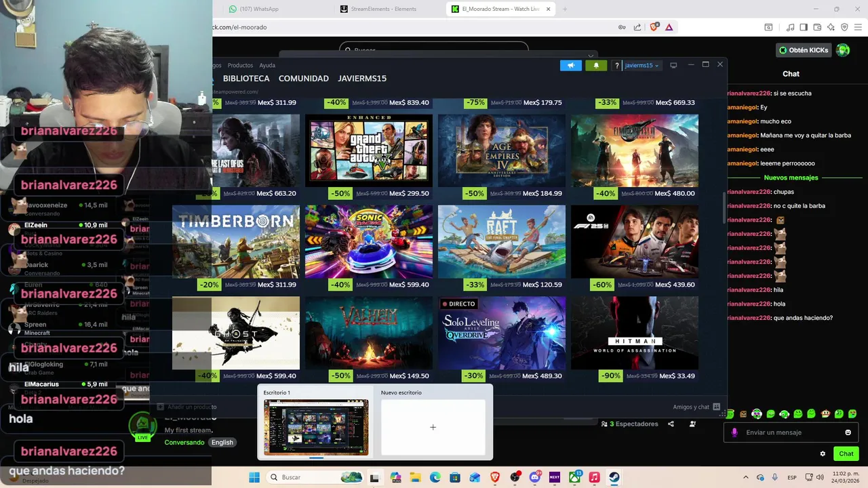Open a new browser tab

[565, 9]
